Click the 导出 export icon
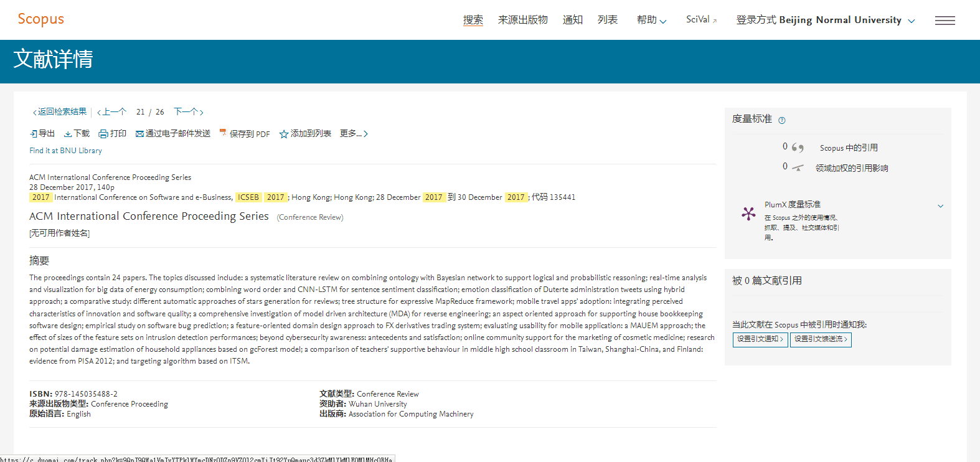Image resolution: width=980 pixels, height=462 pixels. pos(34,134)
